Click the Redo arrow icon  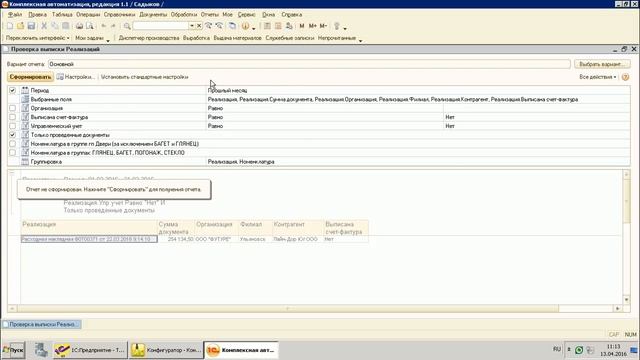pos(113,26)
